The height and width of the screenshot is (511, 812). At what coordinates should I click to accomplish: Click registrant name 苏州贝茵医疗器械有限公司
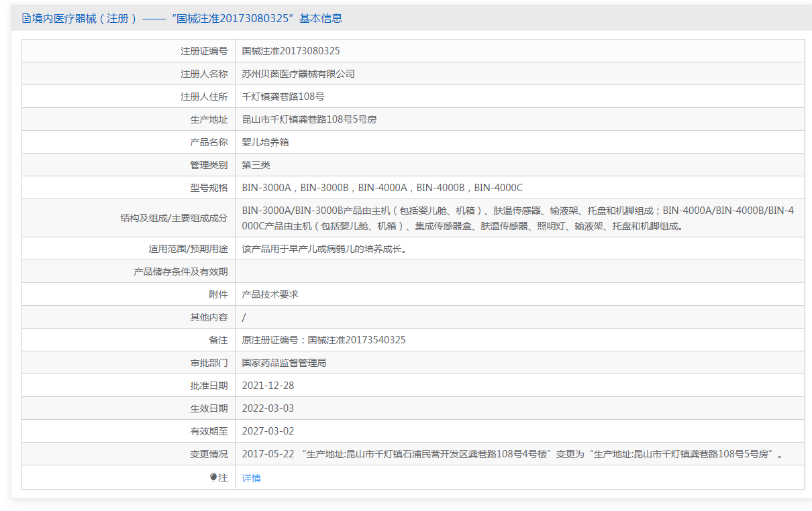point(298,74)
